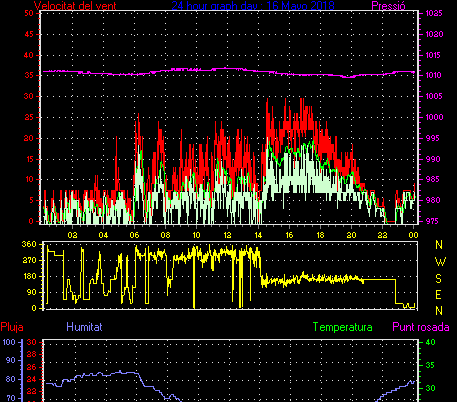Click the 50 wind speed scale value

(x=29, y=13)
